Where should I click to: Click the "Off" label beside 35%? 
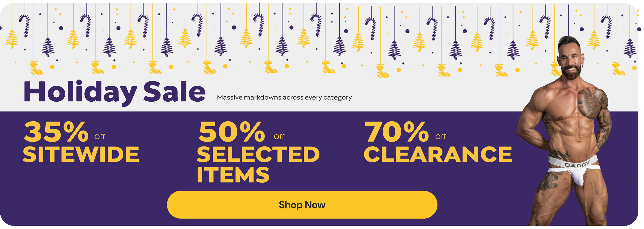pyautogui.click(x=100, y=137)
